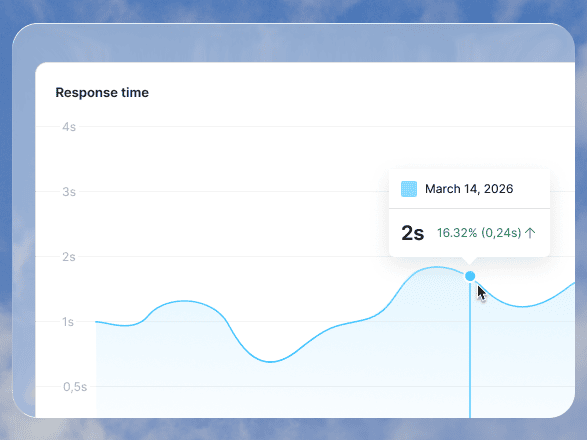The height and width of the screenshot is (440, 587).
Task: Click the 16.32% (0,24s) change text
Action: click(479, 233)
